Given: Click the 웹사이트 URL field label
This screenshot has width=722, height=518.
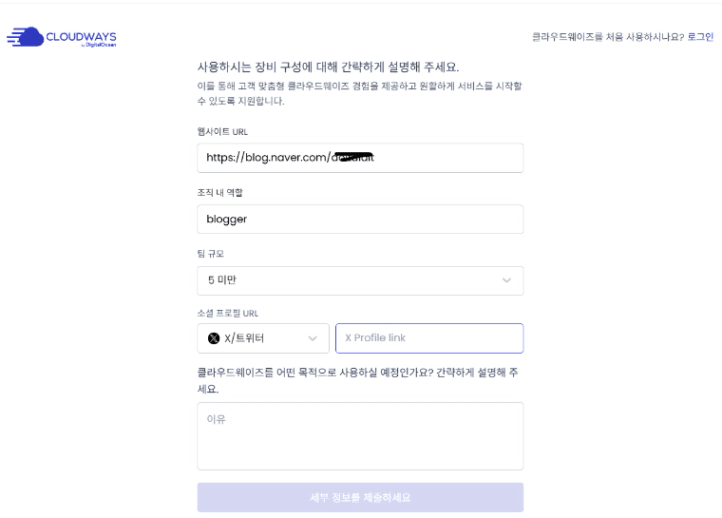Looking at the screenshot, I should point(222,132).
